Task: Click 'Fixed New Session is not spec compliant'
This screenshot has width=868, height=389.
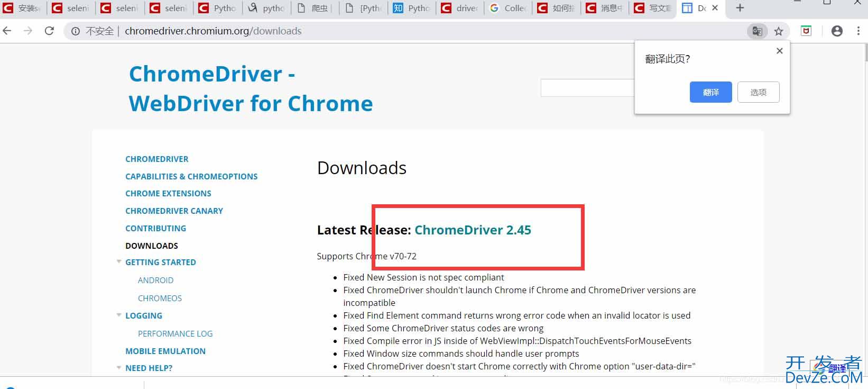Action: coord(423,277)
